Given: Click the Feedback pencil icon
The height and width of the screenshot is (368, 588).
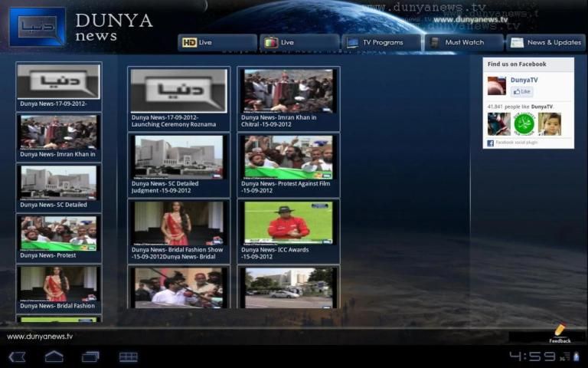Looking at the screenshot, I should [x=560, y=332].
